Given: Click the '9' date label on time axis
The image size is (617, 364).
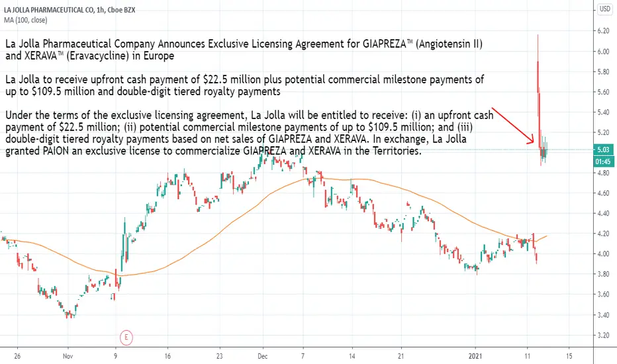Looking at the screenshot, I should (115, 356).
